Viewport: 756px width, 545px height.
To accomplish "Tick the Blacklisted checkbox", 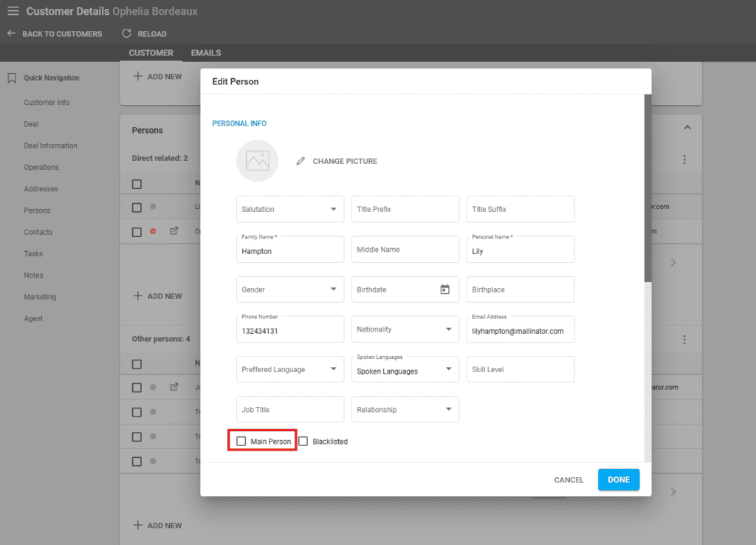I will click(303, 442).
